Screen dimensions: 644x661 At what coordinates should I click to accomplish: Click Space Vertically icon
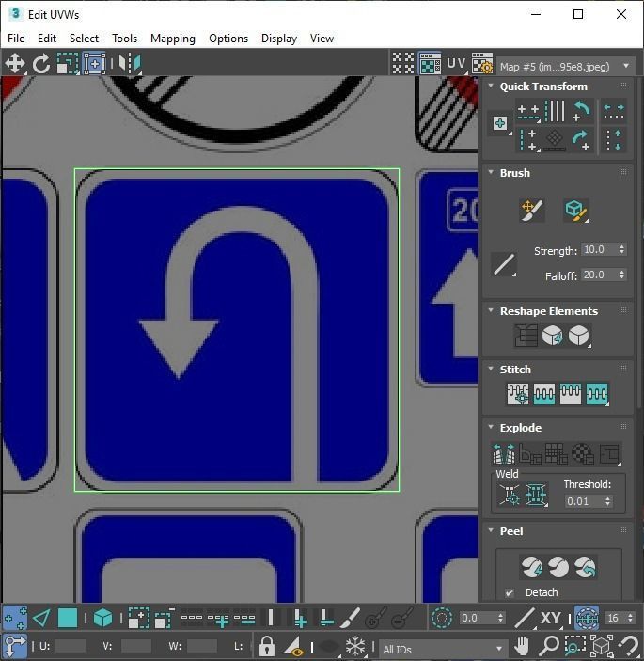click(614, 140)
